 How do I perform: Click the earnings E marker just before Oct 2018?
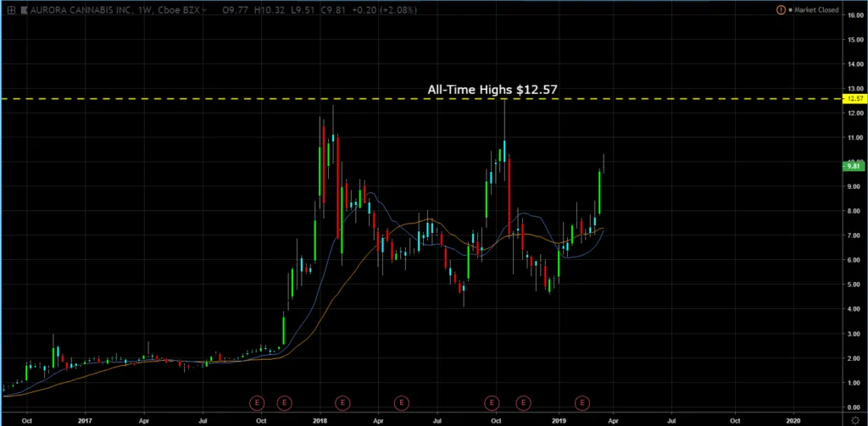pyautogui.click(x=492, y=403)
